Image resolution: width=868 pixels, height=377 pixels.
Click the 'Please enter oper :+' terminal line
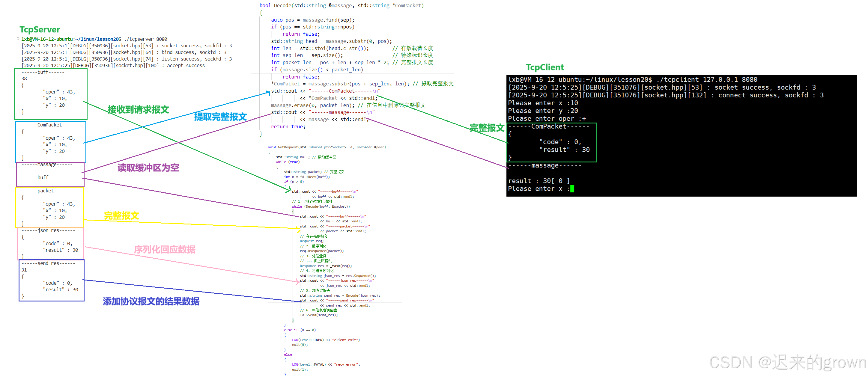pyautogui.click(x=547, y=119)
